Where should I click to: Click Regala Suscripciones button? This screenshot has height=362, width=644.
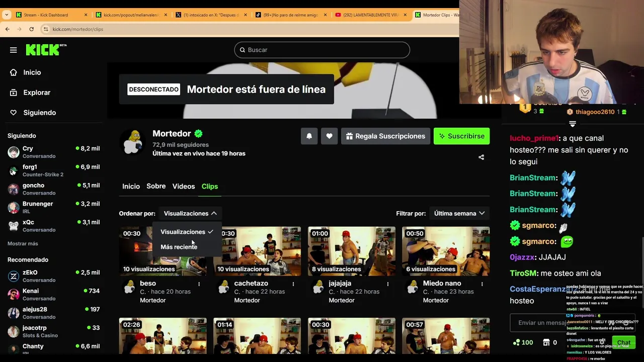click(385, 136)
